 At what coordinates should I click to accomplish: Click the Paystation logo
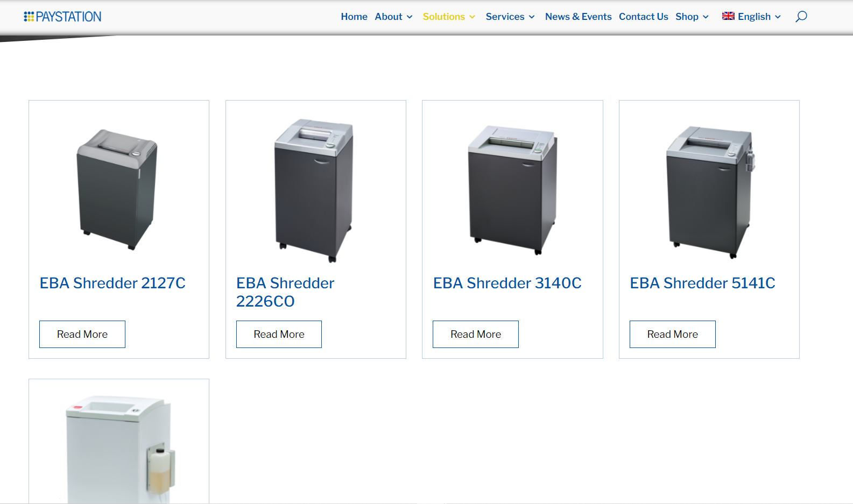tap(62, 17)
